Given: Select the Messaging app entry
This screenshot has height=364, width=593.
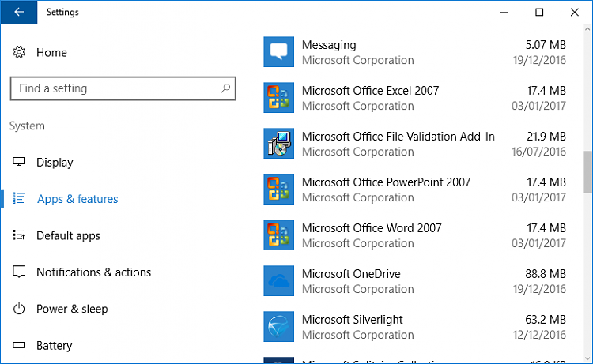Looking at the screenshot, I should click(415, 52).
